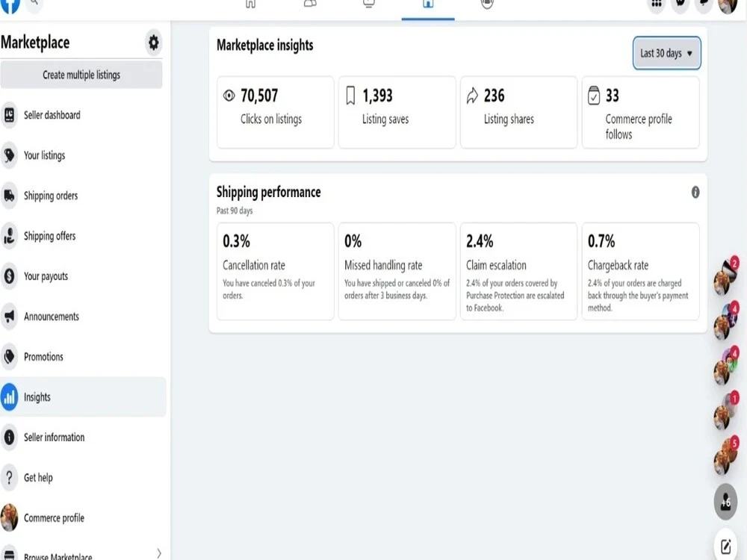Click Create multiple listings button
Viewport: 747px width, 560px height.
[x=81, y=75]
